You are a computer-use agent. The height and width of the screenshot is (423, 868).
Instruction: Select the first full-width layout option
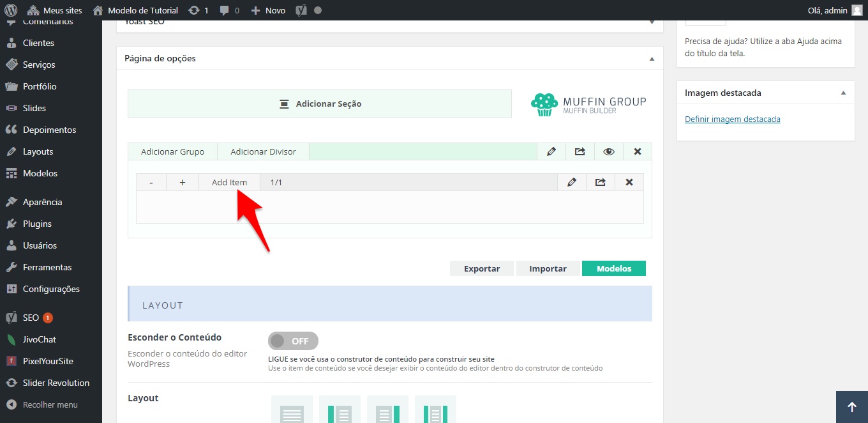pyautogui.click(x=292, y=410)
